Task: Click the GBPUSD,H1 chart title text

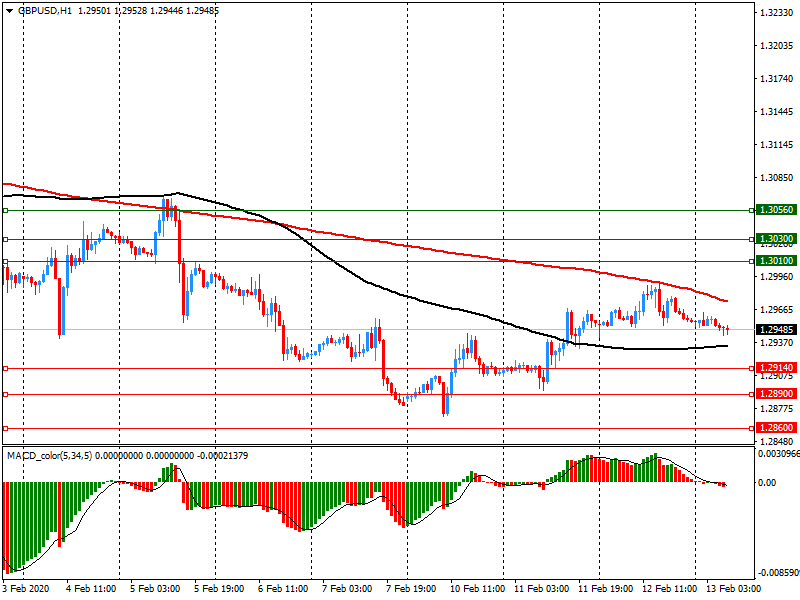Action: [45, 11]
